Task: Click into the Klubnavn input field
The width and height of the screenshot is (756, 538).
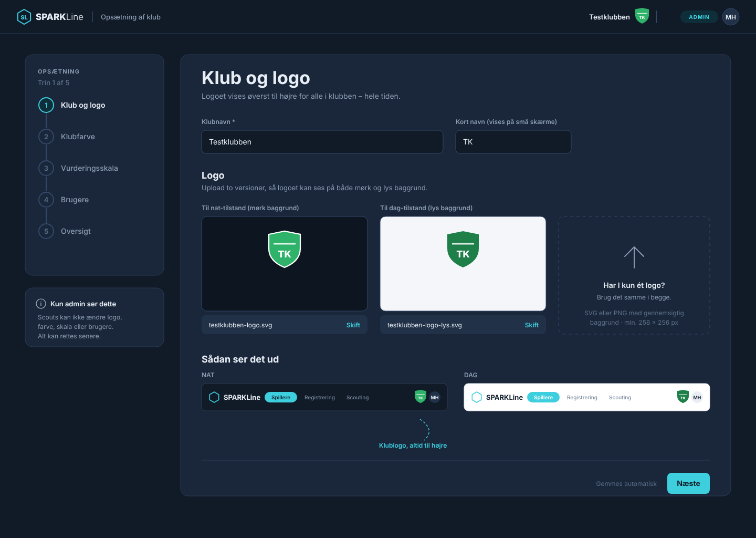Action: tap(322, 142)
